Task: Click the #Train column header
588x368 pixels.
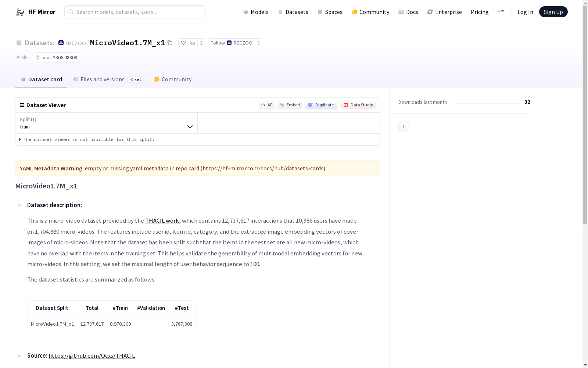Action: pyautogui.click(x=120, y=308)
